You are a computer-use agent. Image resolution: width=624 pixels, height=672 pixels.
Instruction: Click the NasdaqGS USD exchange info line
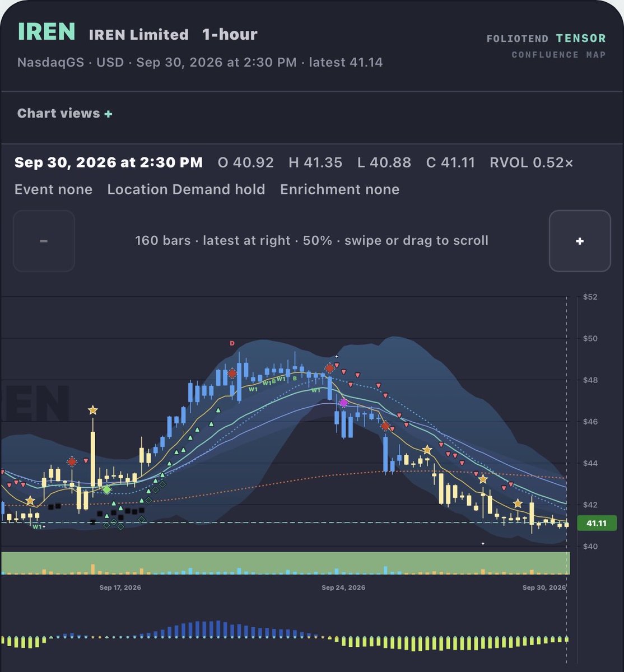point(200,62)
